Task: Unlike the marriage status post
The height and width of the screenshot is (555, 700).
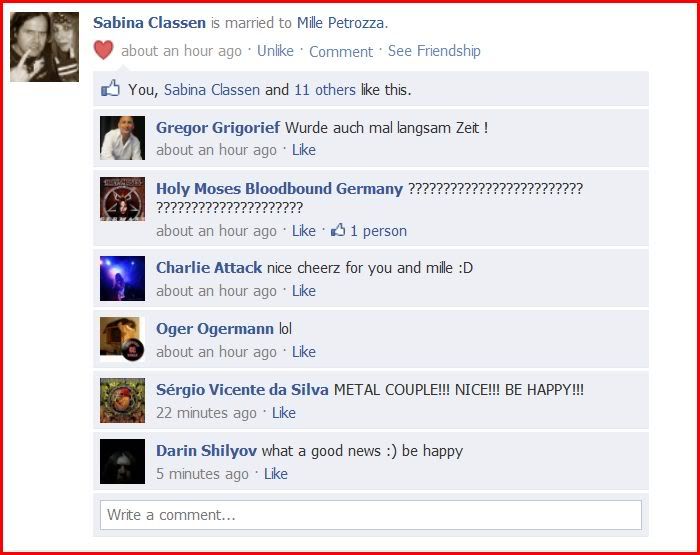Action: tap(275, 51)
